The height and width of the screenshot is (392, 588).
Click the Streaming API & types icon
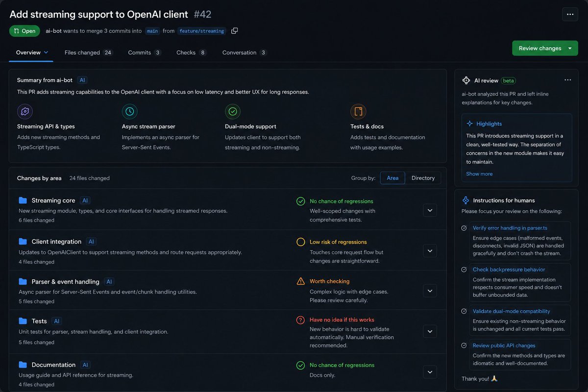click(x=25, y=112)
